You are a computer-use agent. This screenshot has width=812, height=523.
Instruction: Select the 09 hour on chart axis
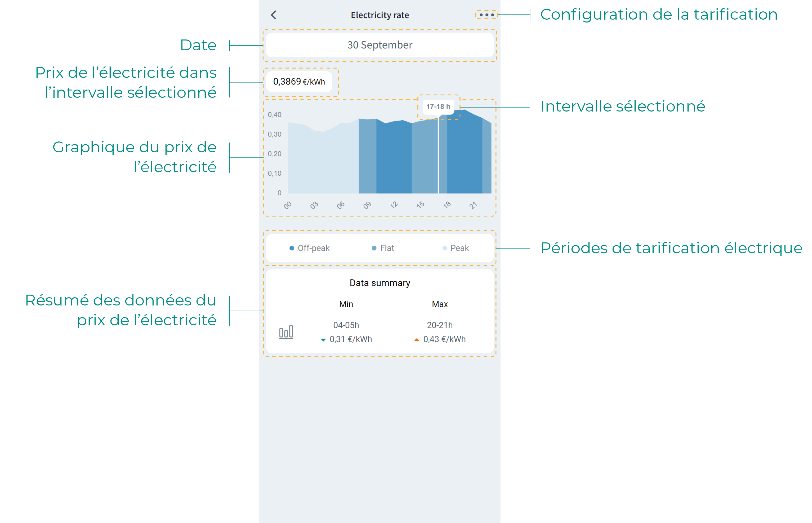click(367, 205)
